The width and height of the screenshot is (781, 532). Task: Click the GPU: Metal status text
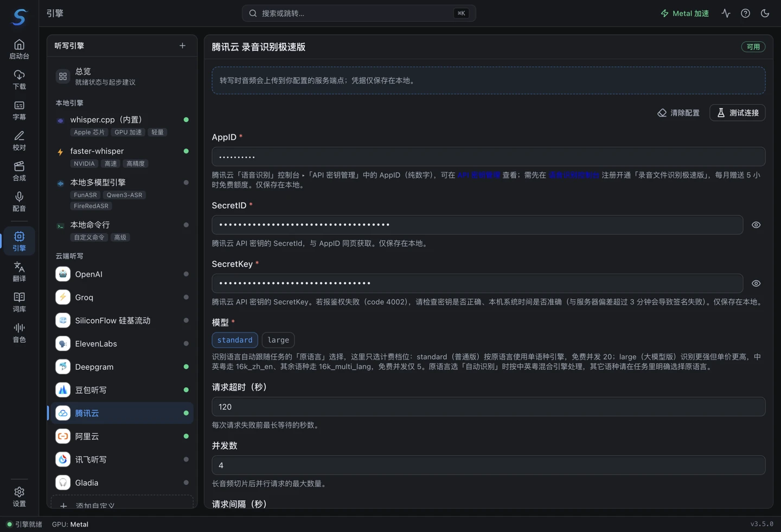pos(70,524)
